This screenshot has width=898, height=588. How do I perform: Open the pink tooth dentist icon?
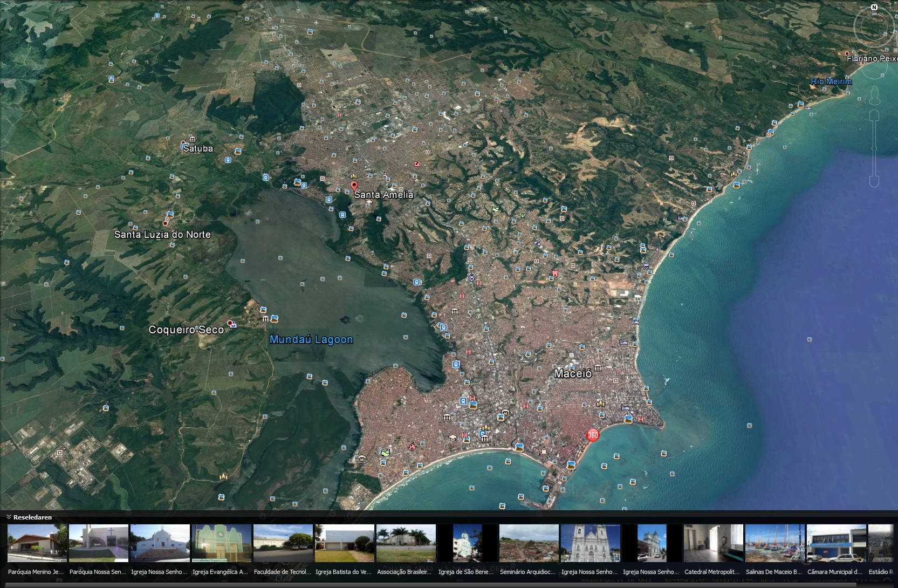click(x=554, y=274)
